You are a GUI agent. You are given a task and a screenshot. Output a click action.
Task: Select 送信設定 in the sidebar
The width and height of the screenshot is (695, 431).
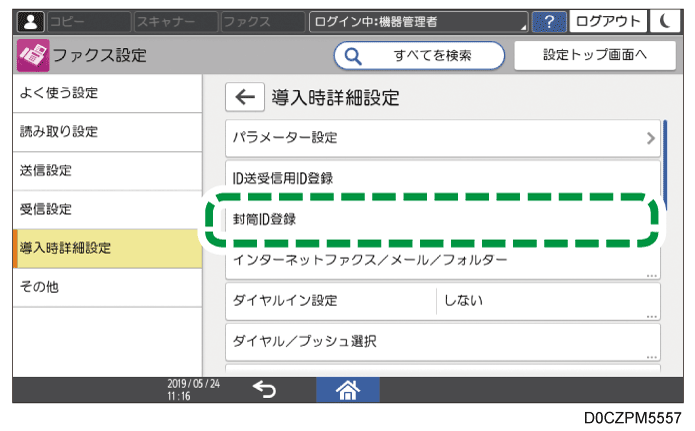(x=108, y=171)
